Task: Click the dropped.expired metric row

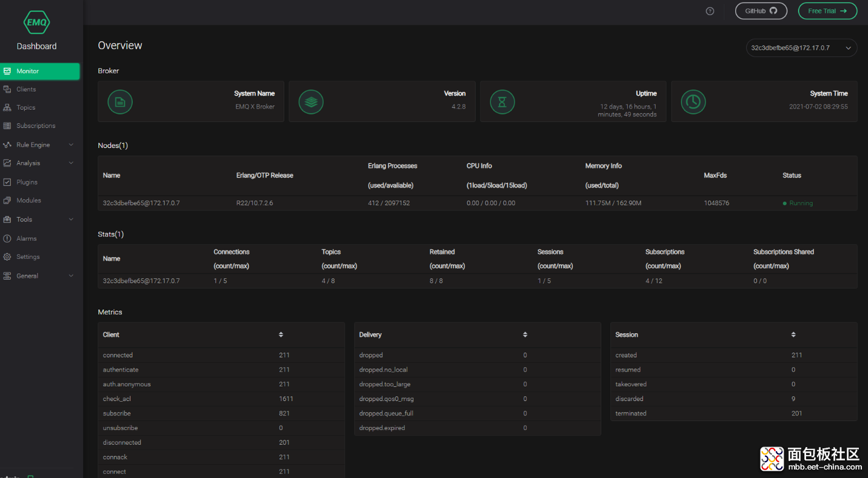Action: tap(477, 428)
